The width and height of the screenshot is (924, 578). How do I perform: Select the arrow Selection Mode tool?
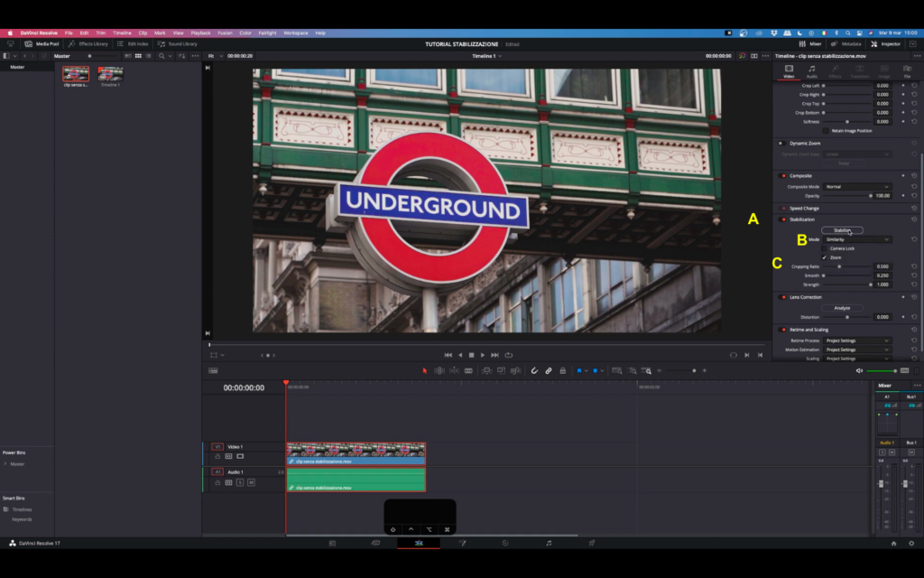pyautogui.click(x=424, y=371)
